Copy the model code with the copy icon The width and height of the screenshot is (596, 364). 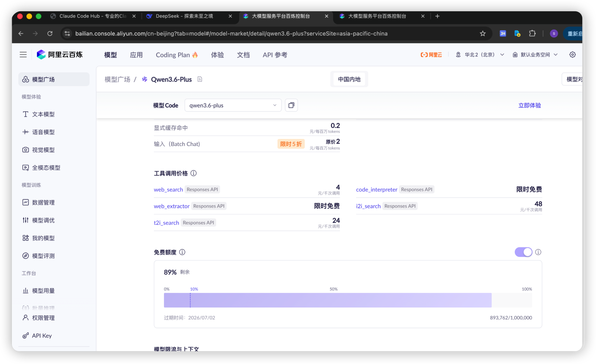(291, 105)
